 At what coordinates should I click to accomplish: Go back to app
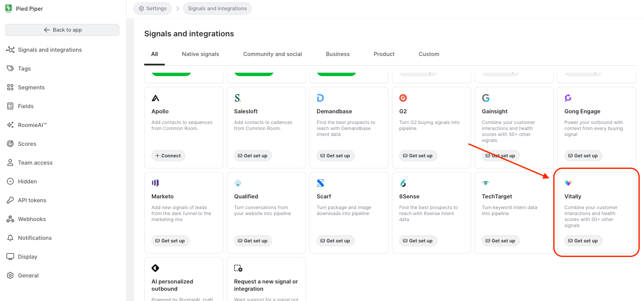point(62,30)
